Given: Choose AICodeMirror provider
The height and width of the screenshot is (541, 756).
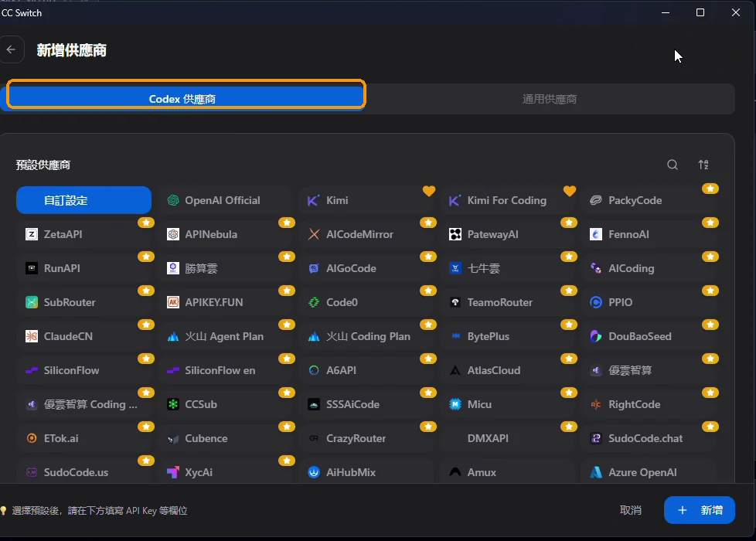Looking at the screenshot, I should [366, 234].
